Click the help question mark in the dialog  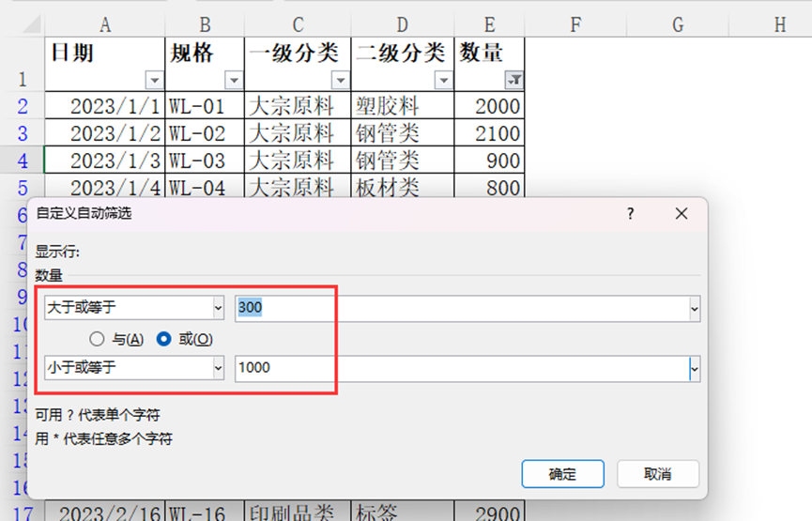(630, 213)
